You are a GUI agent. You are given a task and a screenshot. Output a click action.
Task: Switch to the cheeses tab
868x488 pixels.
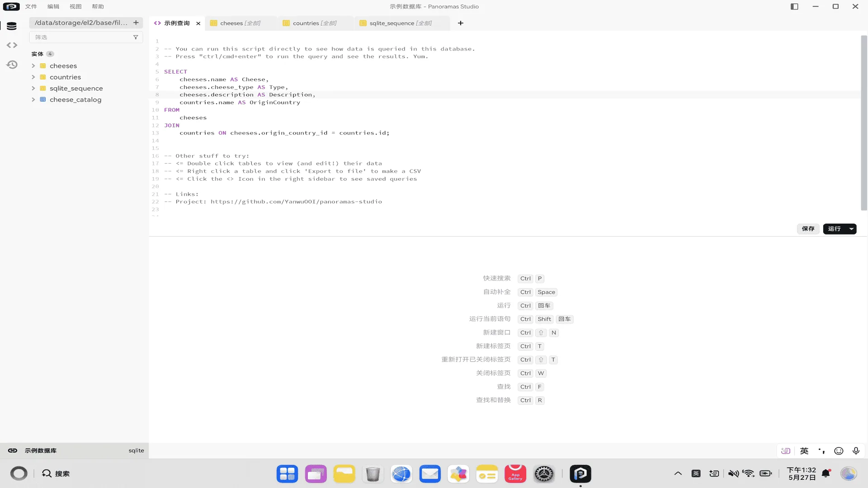coord(241,23)
